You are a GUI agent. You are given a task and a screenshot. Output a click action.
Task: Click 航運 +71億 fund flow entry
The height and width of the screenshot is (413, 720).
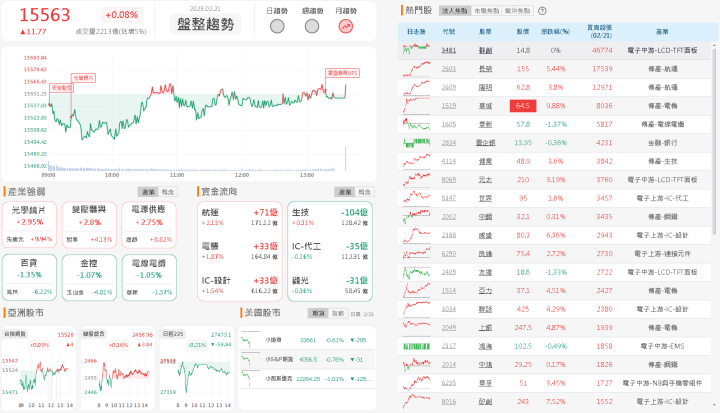click(x=240, y=217)
